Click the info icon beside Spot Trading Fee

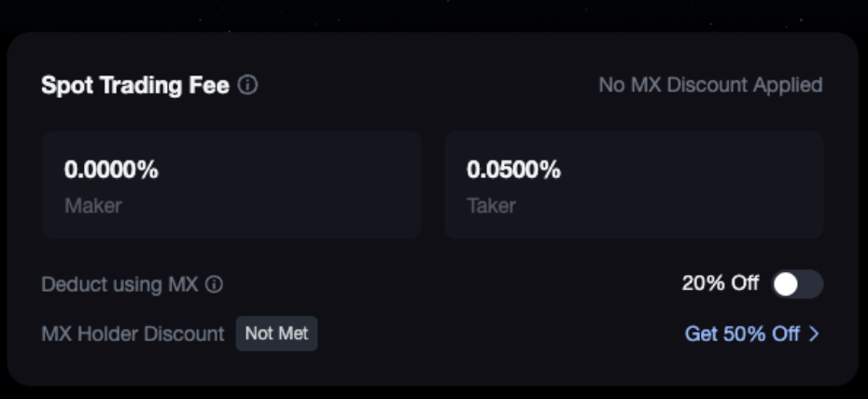(247, 86)
